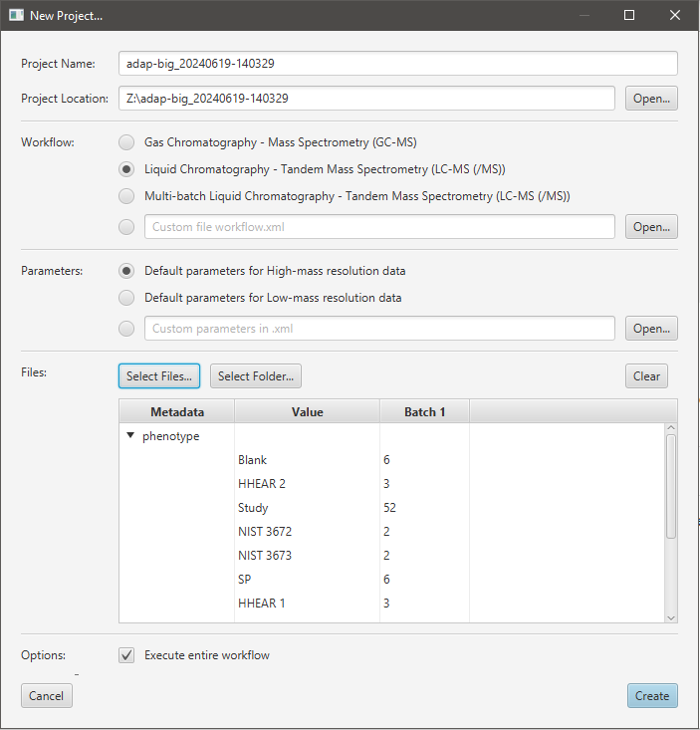
Task: Collapse the phenotype tree node
Action: [x=130, y=436]
